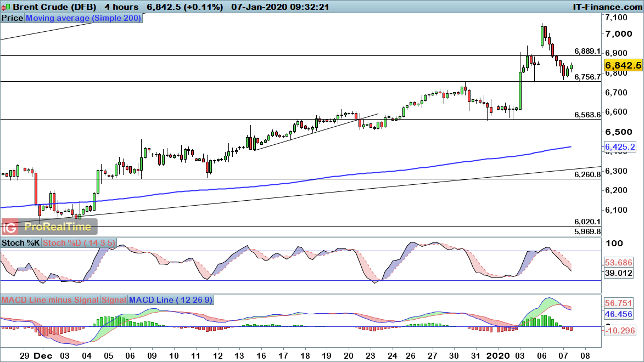Select the MACD Line minus Signal label

(x=50, y=300)
